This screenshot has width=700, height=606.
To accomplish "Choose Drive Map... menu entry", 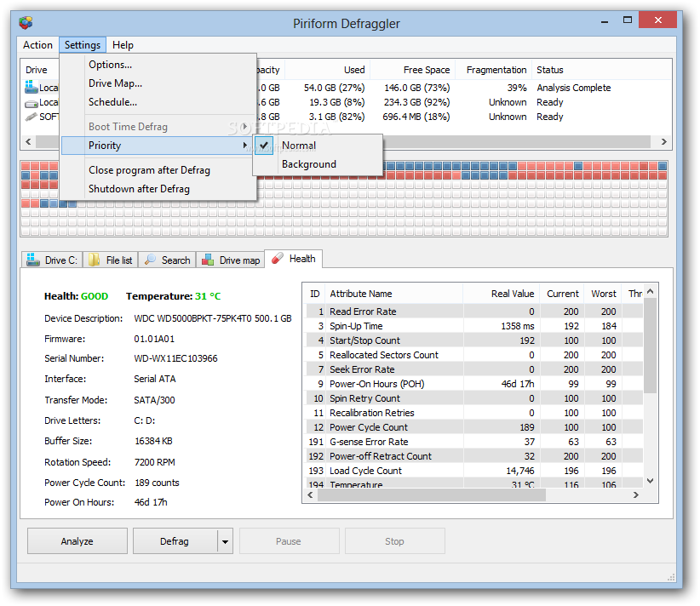I will tap(158, 83).
